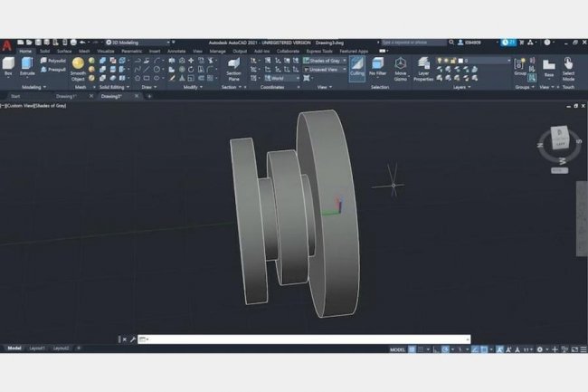Switch to the Solid ribbon tab

pyautogui.click(x=44, y=51)
